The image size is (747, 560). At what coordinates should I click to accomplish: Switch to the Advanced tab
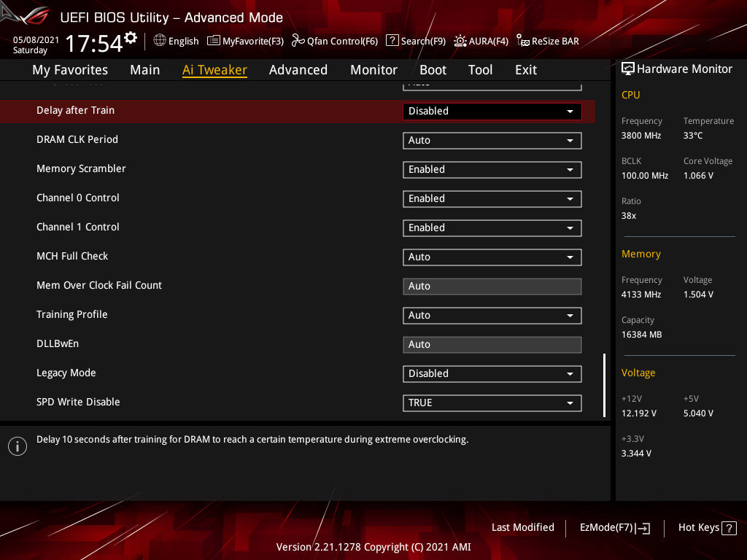pos(298,70)
